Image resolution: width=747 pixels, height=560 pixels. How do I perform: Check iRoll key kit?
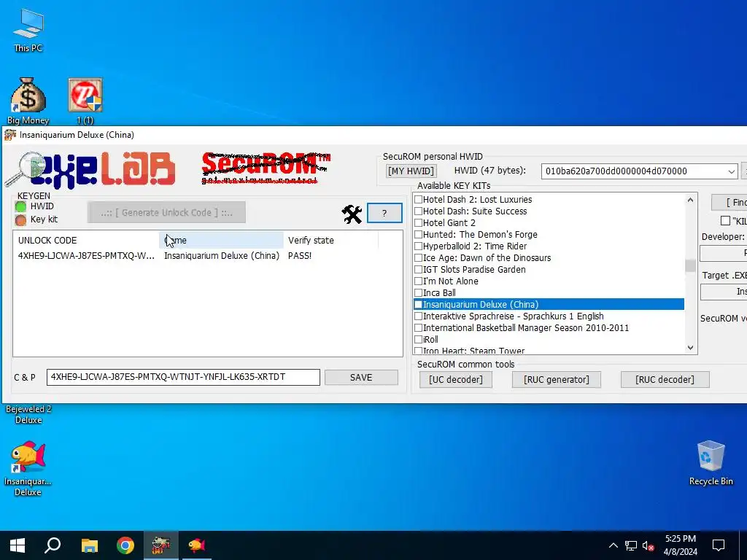click(418, 340)
